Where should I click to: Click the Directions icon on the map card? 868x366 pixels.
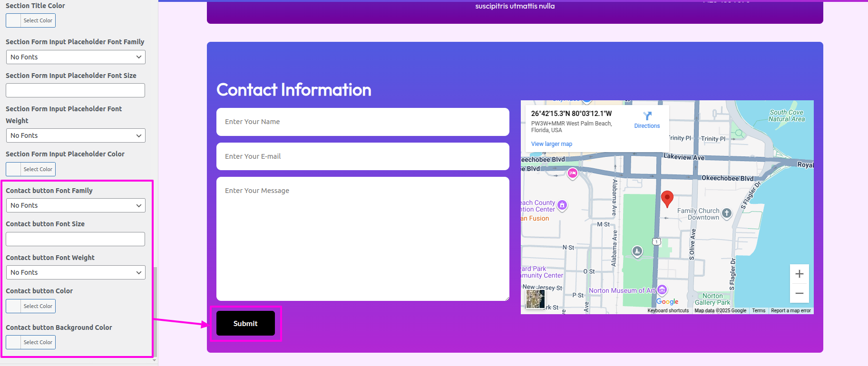[x=647, y=116]
